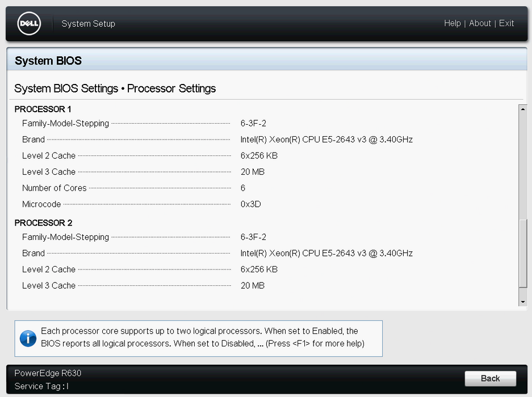Click the Microcode label
The height and width of the screenshot is (397, 532).
[41, 204]
